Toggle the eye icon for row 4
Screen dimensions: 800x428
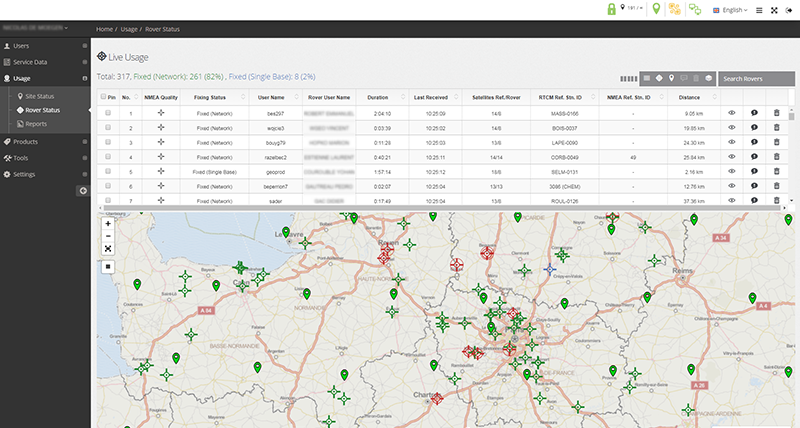(731, 157)
